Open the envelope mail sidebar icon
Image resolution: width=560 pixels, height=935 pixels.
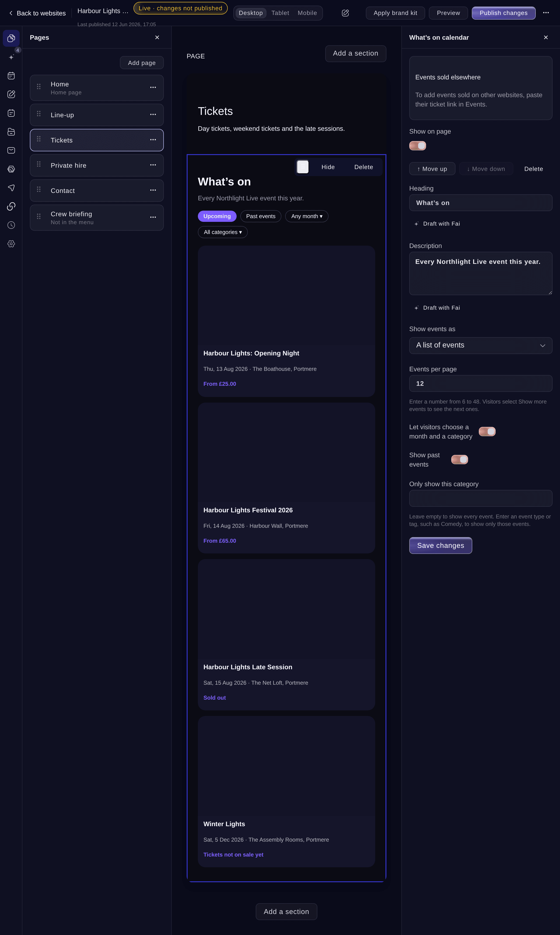(11, 150)
